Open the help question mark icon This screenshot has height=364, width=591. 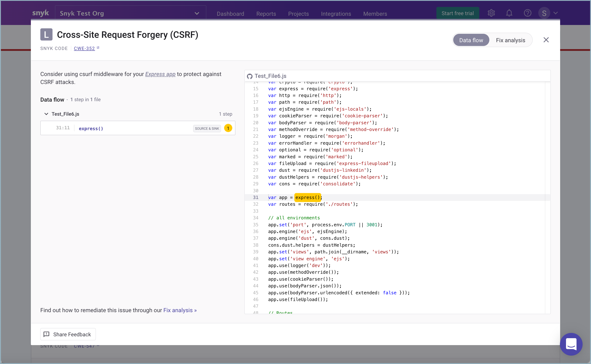pyautogui.click(x=527, y=13)
